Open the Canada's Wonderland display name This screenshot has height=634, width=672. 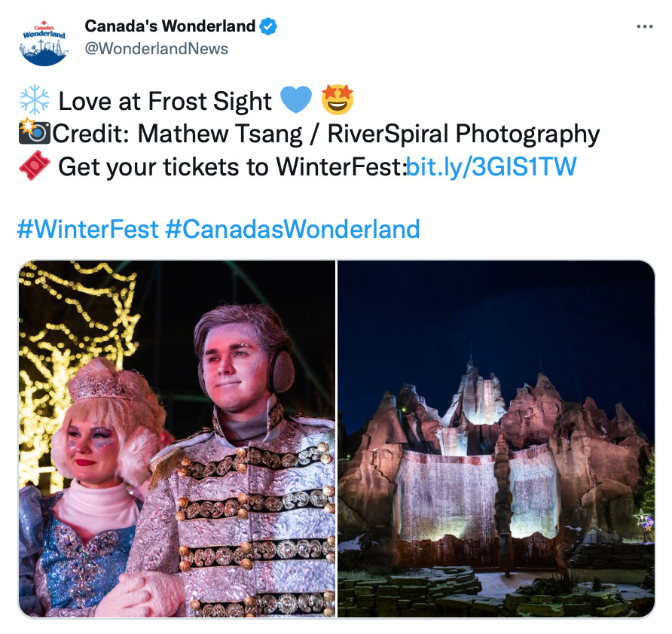pyautogui.click(x=170, y=26)
